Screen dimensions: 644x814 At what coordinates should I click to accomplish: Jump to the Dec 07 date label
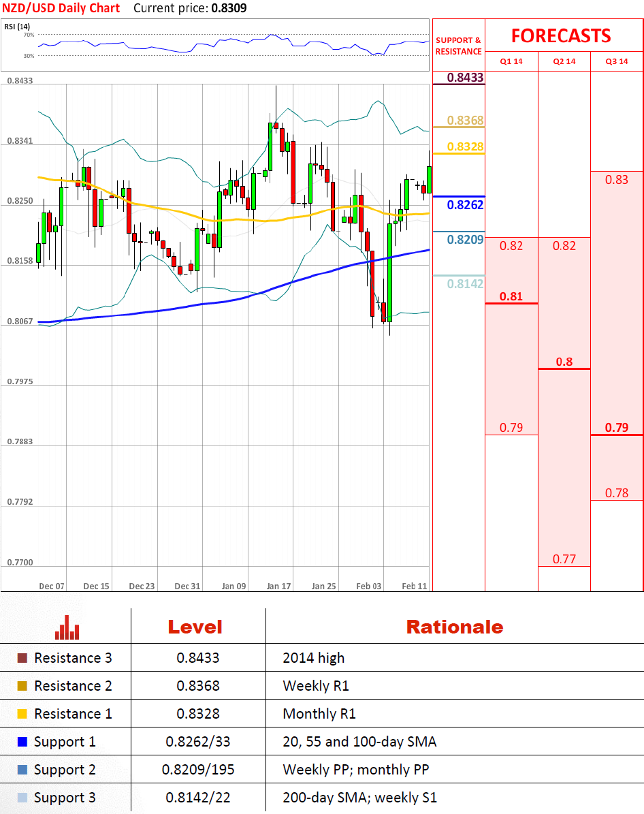click(x=52, y=586)
